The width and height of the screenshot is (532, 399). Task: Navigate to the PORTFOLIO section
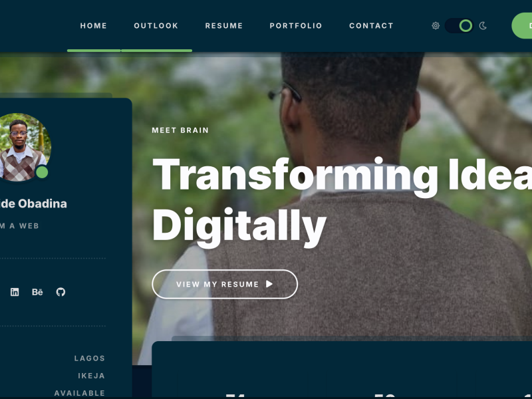(296, 26)
